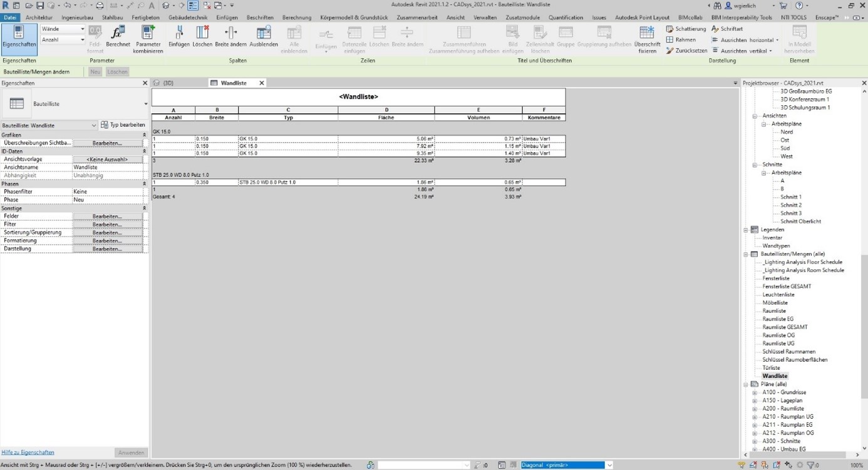
Task: Insert a column with Einfügen in Spalten
Action: click(179, 34)
